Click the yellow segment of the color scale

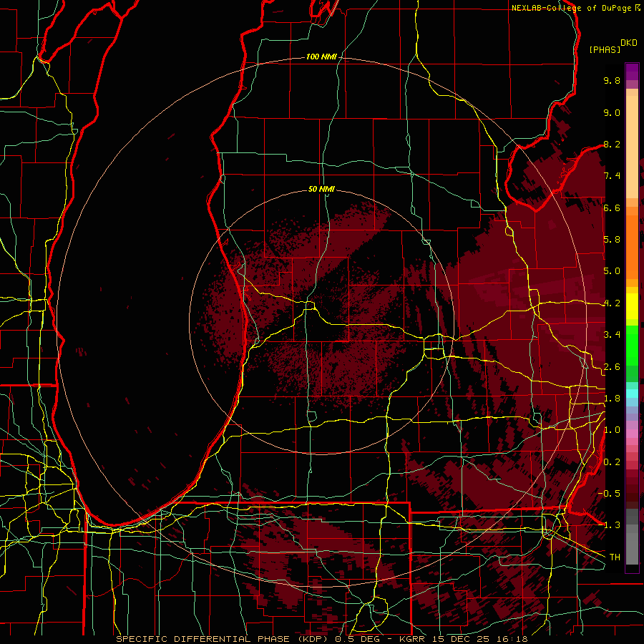pos(632,306)
